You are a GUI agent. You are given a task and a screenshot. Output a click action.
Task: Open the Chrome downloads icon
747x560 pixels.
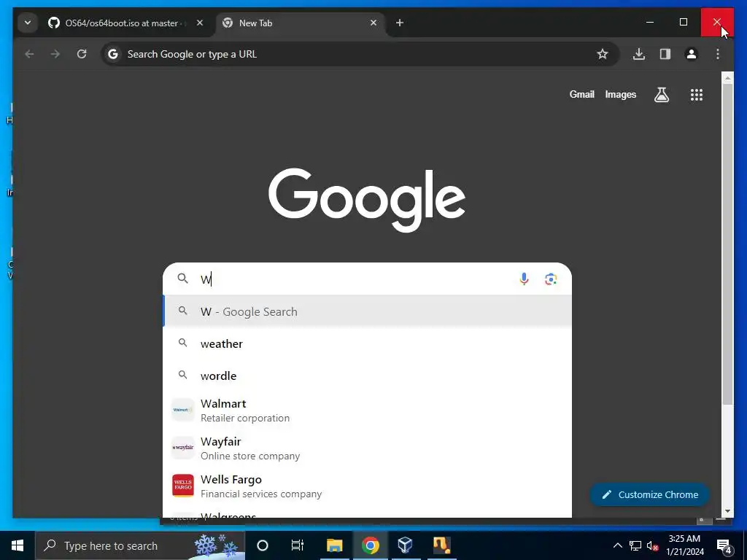(x=639, y=54)
